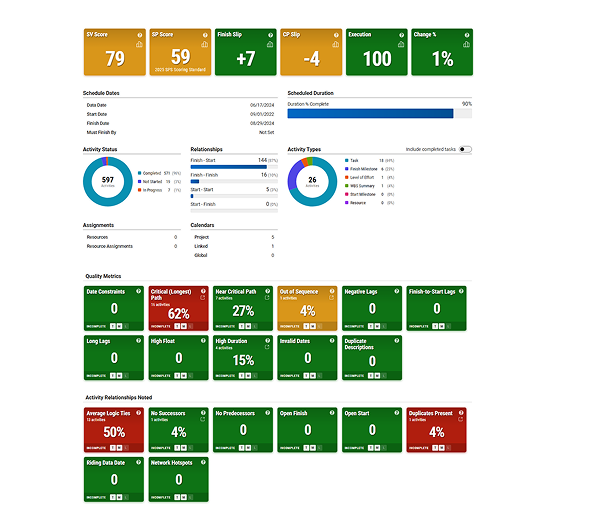Open the 62% Critical Path value
The height and width of the screenshot is (532, 604).
point(178,314)
